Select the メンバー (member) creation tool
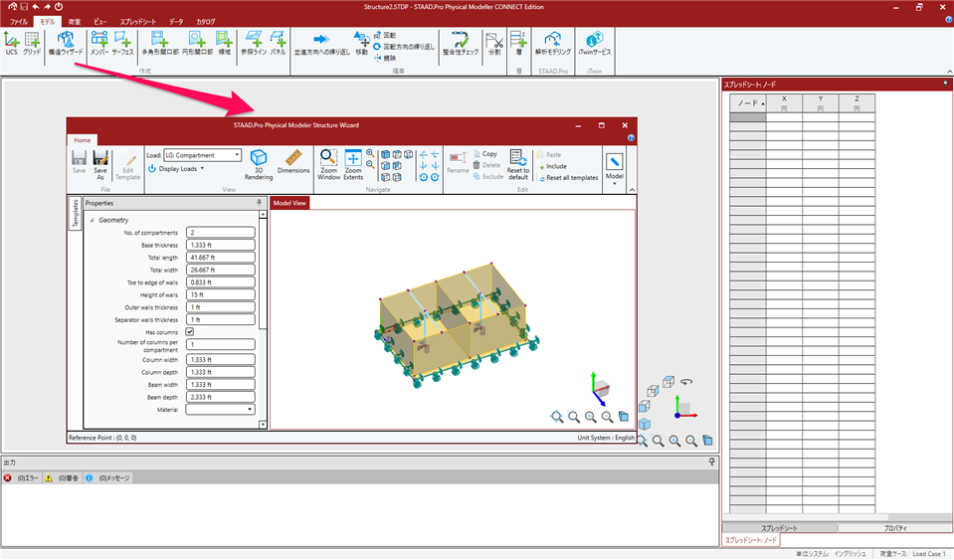954x560 pixels. (99, 44)
